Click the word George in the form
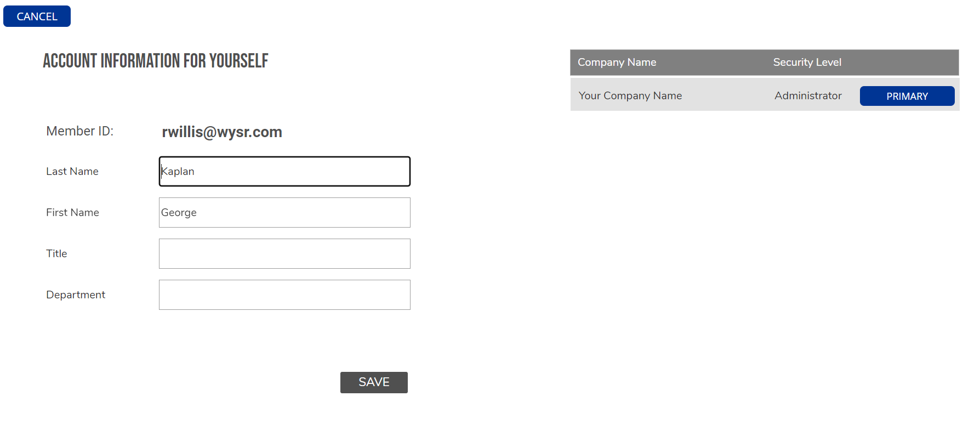 point(179,213)
